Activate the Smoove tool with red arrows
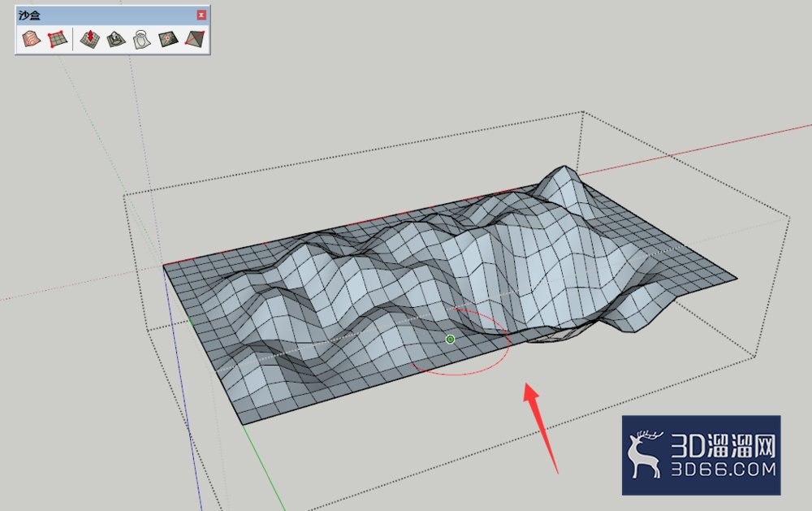The width and height of the screenshot is (812, 511). pos(90,39)
